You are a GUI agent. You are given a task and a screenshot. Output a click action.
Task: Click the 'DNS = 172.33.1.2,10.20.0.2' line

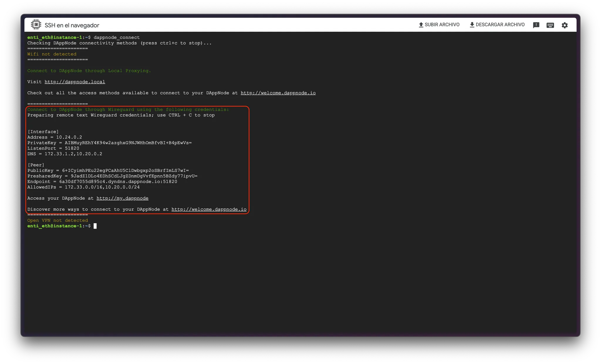coord(65,154)
